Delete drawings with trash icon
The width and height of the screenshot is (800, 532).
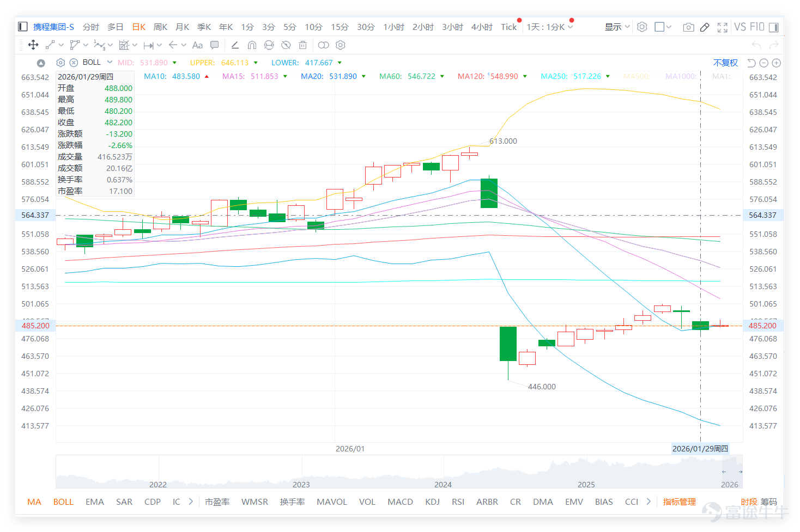coord(303,45)
